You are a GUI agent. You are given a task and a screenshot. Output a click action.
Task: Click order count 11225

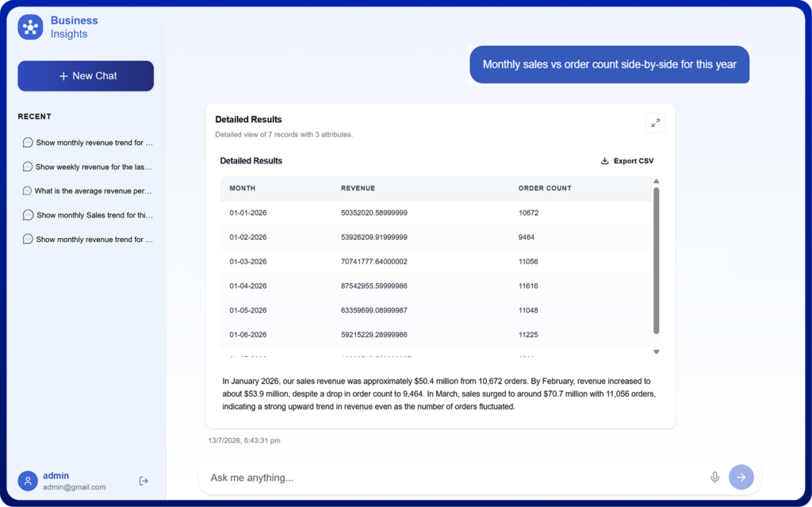528,334
